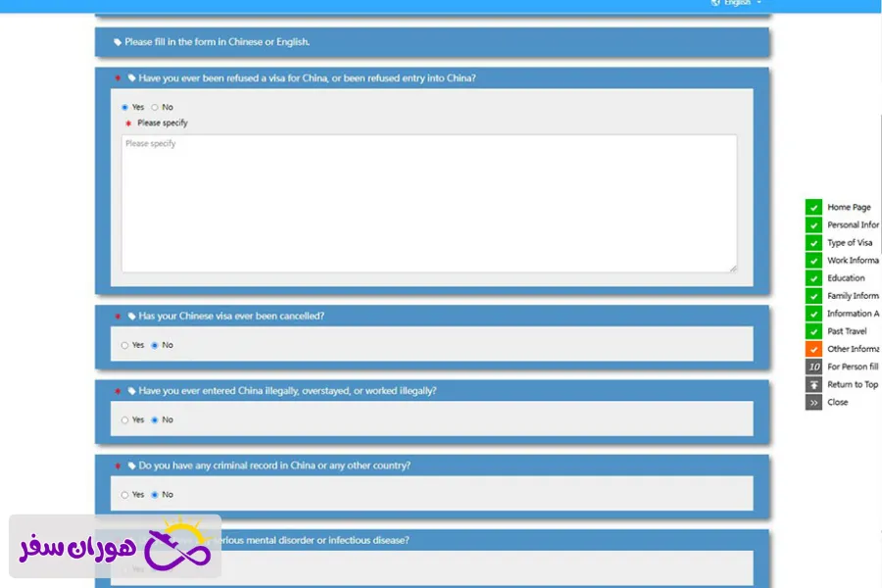Open the Work Information section
The height and width of the screenshot is (588, 882).
852,261
